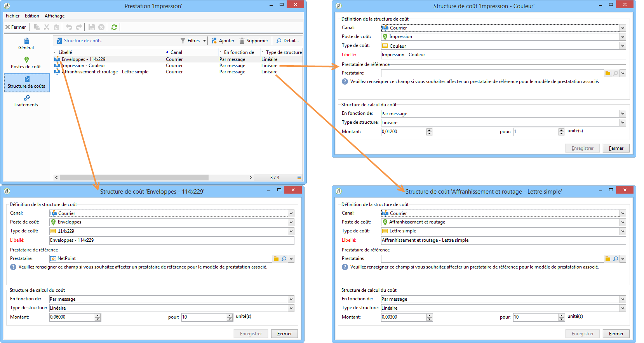The width and height of the screenshot is (644, 343).
Task: Click Fermer button in 'Affranhissement et routage' window
Action: [x=616, y=334]
